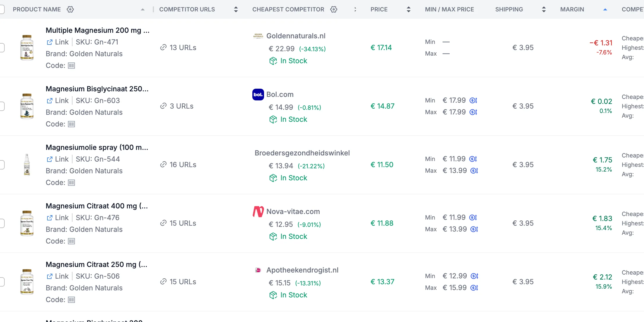The image size is (644, 322).
Task: Open the Link for SKU Gn-603
Action: click(58, 101)
